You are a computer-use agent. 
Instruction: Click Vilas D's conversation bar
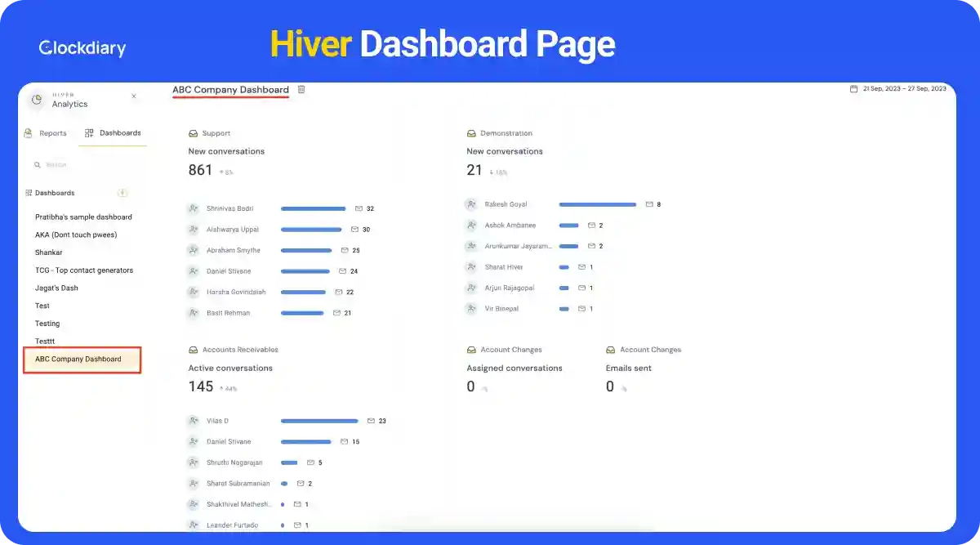319,421
